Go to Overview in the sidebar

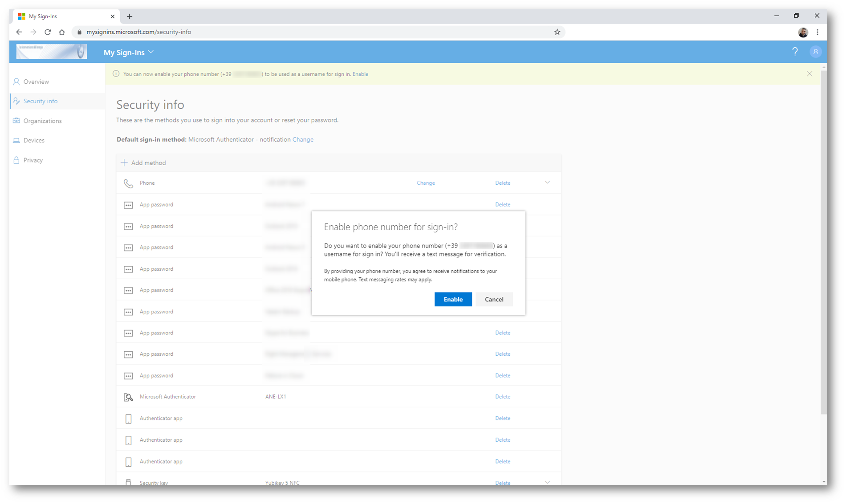point(57,81)
